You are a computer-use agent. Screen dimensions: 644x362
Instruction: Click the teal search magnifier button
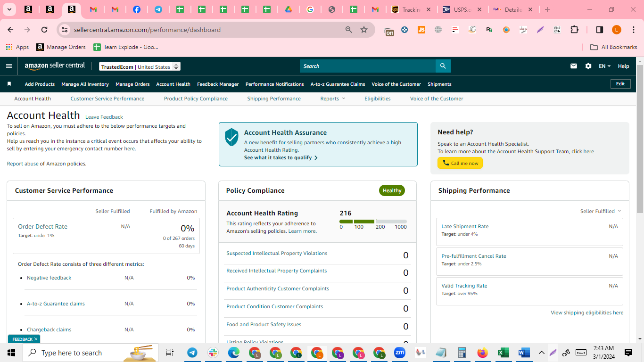pyautogui.click(x=443, y=66)
